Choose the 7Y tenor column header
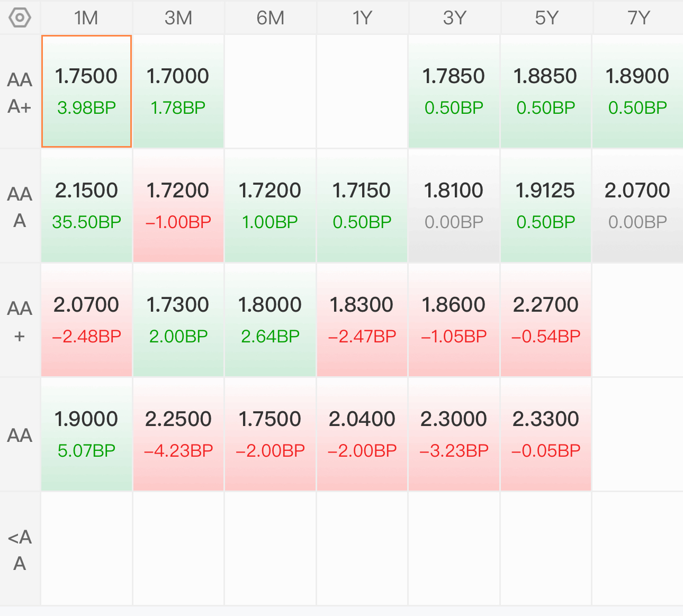 point(638,18)
